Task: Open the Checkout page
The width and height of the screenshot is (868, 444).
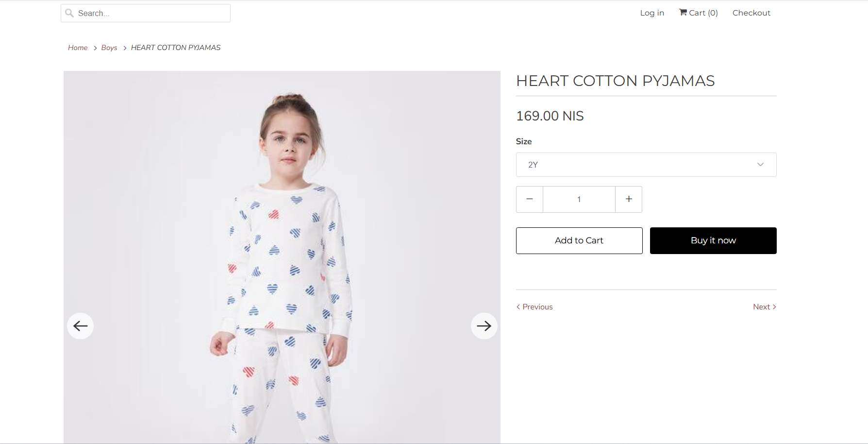Action: [x=751, y=13]
